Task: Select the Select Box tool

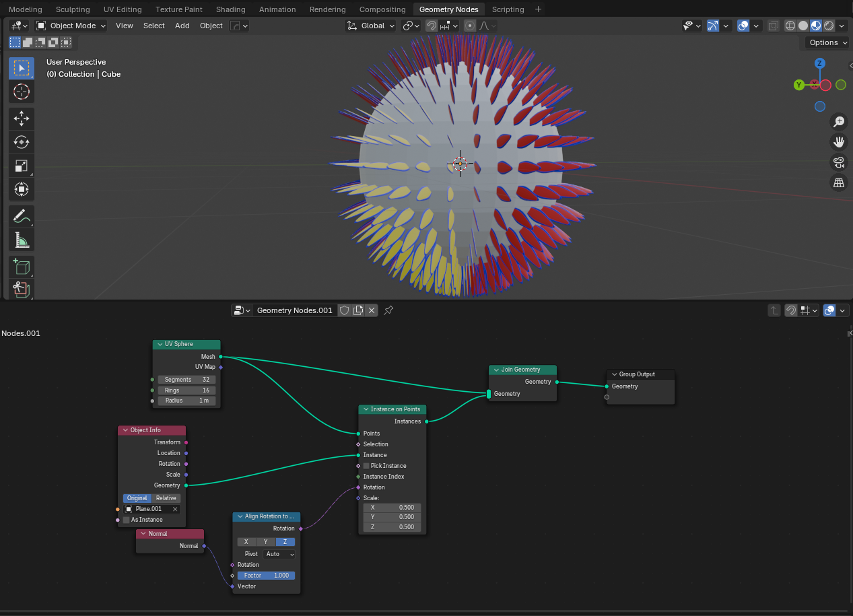Action: point(22,68)
